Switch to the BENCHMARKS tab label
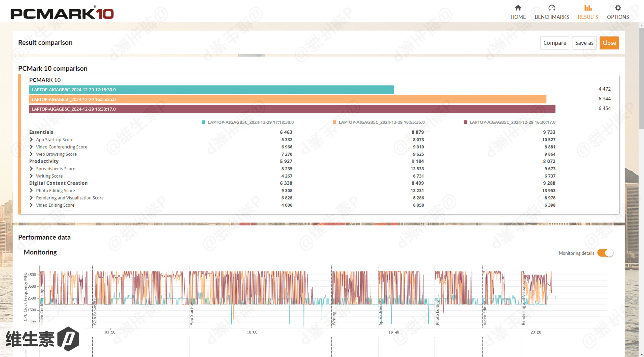The width and height of the screenshot is (644, 357). (x=552, y=17)
